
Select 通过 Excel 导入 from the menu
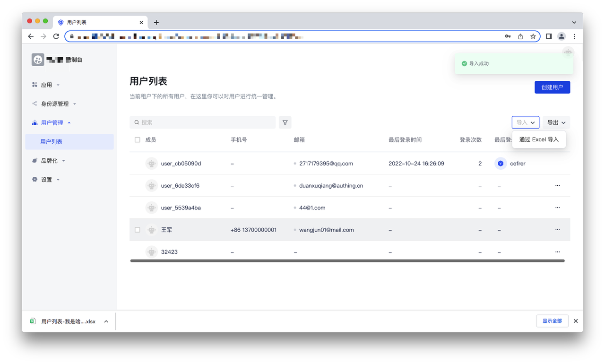[539, 139]
